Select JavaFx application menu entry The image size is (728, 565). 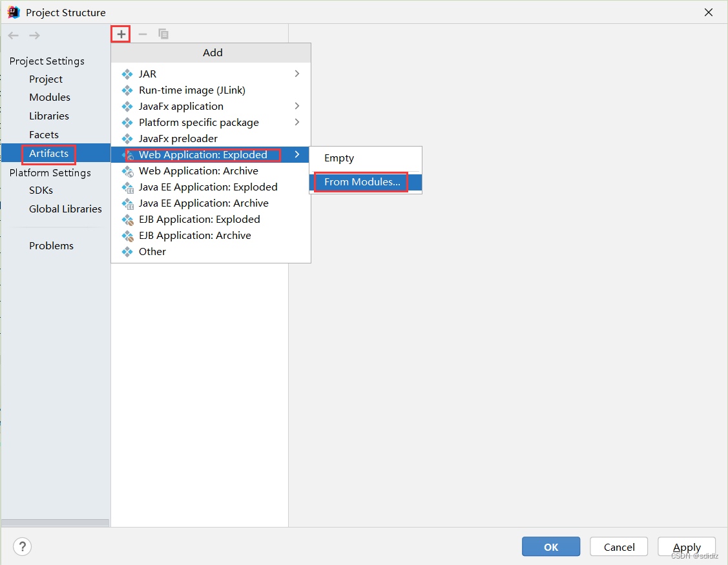[211, 107]
